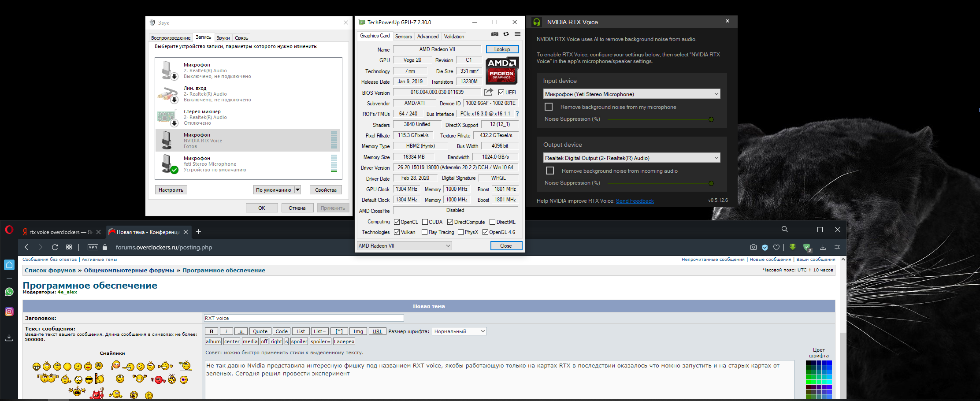
Task: Click Opera snapshot camera icon
Action: pos(754,247)
